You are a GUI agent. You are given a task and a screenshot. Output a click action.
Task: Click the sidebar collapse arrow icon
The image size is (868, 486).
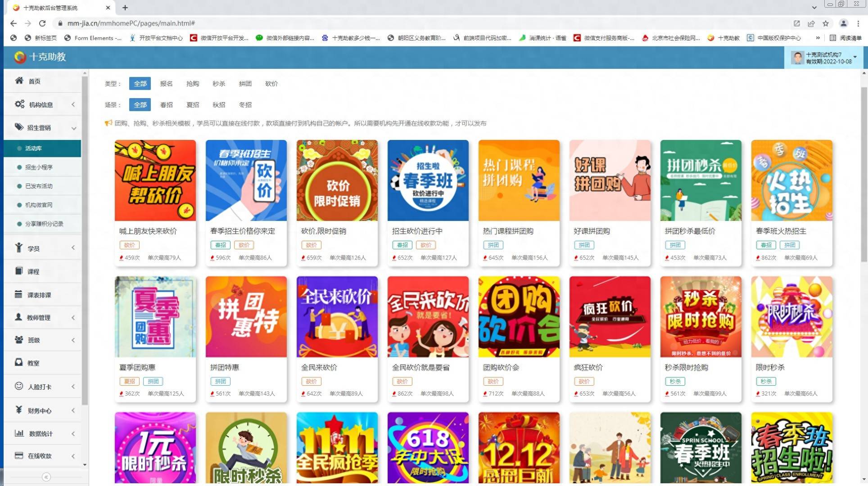click(x=46, y=477)
